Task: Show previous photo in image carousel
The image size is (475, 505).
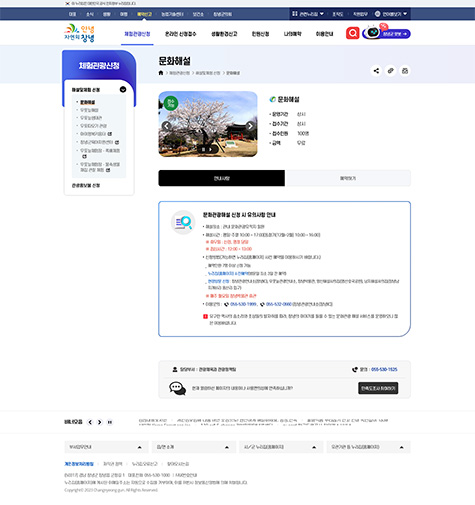Action: pyautogui.click(x=167, y=126)
